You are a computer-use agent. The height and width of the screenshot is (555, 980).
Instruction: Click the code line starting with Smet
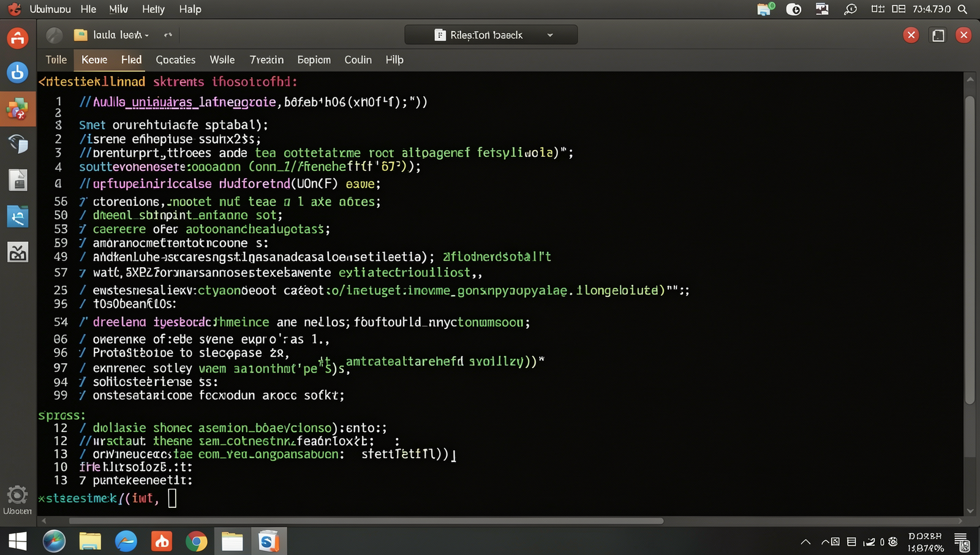coord(173,125)
